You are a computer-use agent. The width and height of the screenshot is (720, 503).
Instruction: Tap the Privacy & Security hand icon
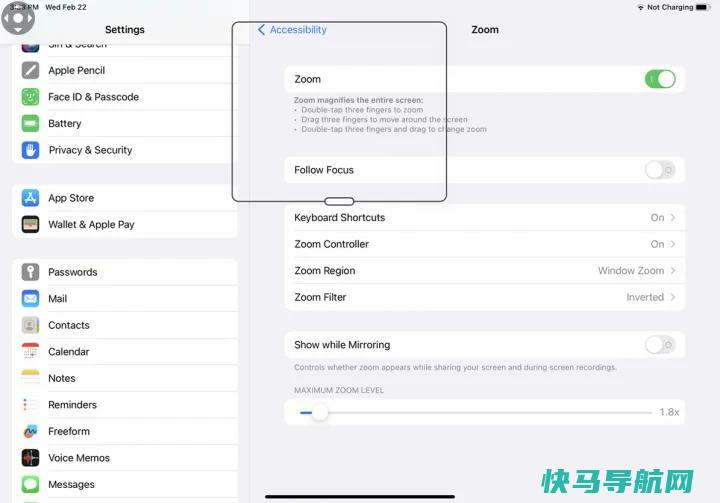(x=30, y=150)
